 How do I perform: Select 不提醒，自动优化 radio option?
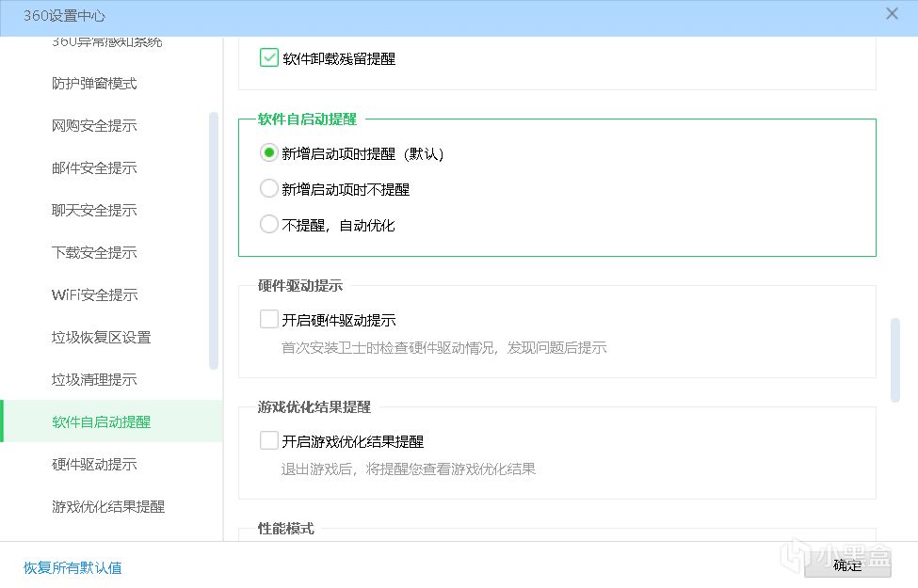click(268, 225)
